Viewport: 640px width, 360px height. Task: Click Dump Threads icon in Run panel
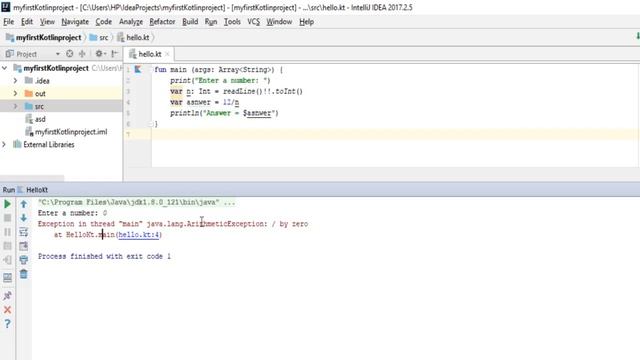pyautogui.click(x=7, y=246)
